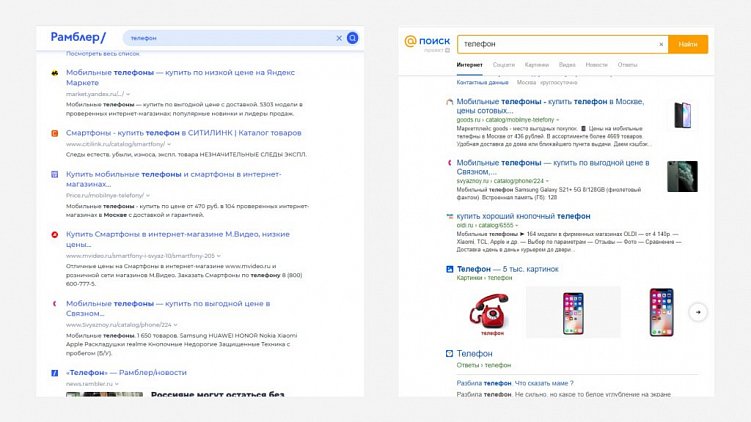Expand mvideo.ru URL dropdown arrow
Viewport: 751px width, 422px height.
pos(219,256)
